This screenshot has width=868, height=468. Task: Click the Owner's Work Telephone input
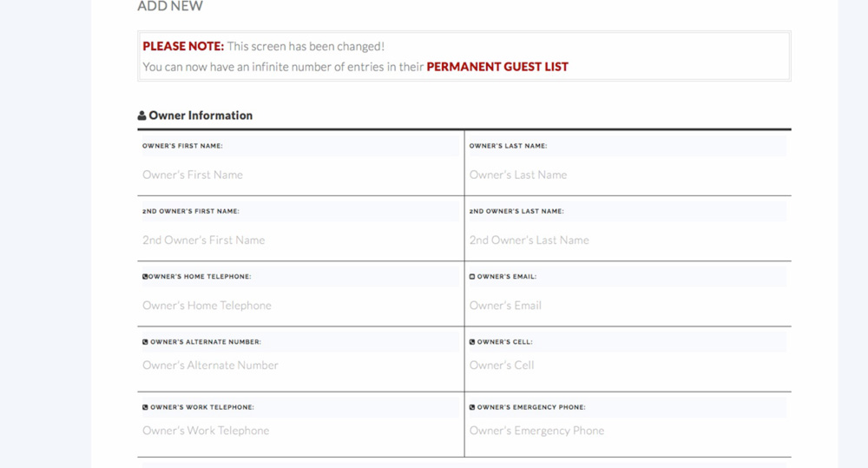pos(300,431)
